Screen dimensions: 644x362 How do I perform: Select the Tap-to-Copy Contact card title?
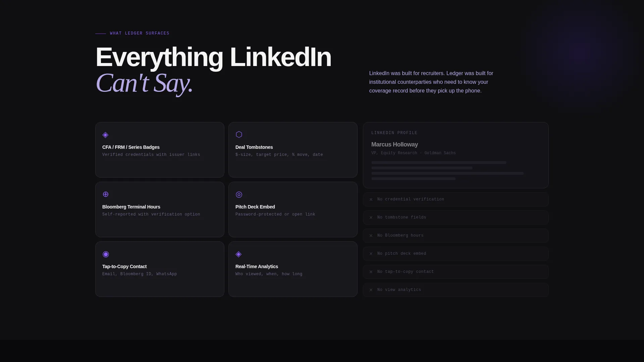(x=124, y=266)
